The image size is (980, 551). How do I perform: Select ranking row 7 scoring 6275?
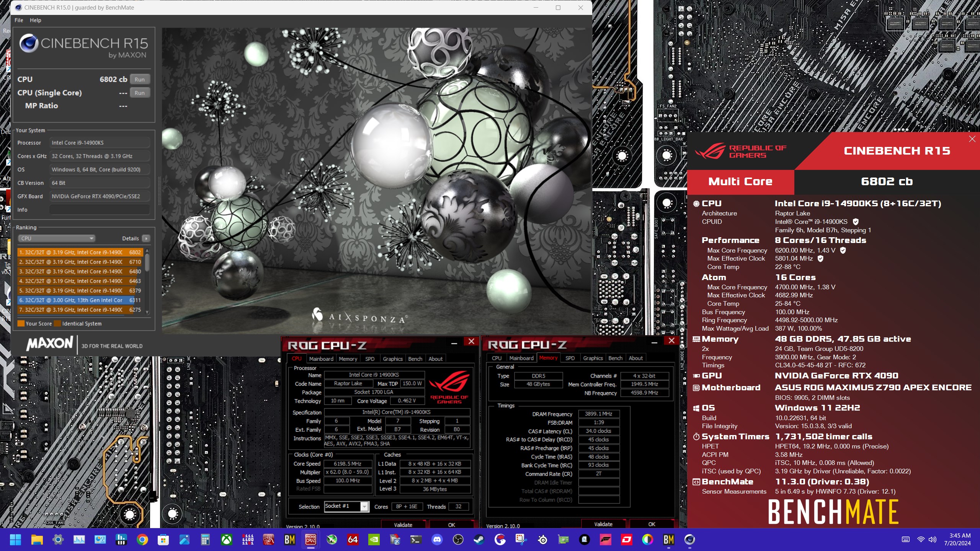(80, 310)
